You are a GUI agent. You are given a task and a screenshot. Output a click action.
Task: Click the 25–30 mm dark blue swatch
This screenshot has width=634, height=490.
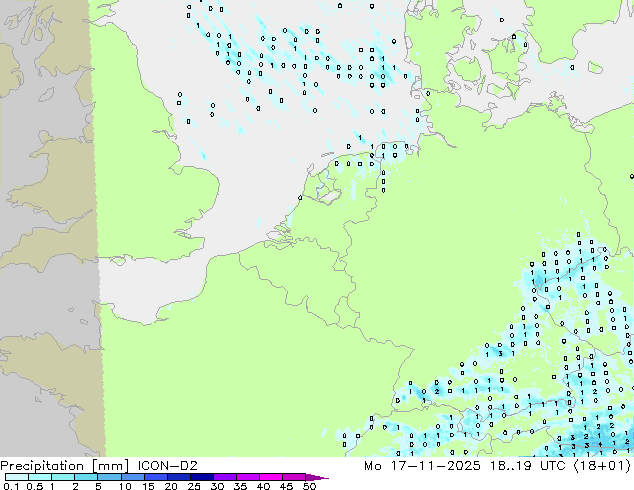pos(201,477)
